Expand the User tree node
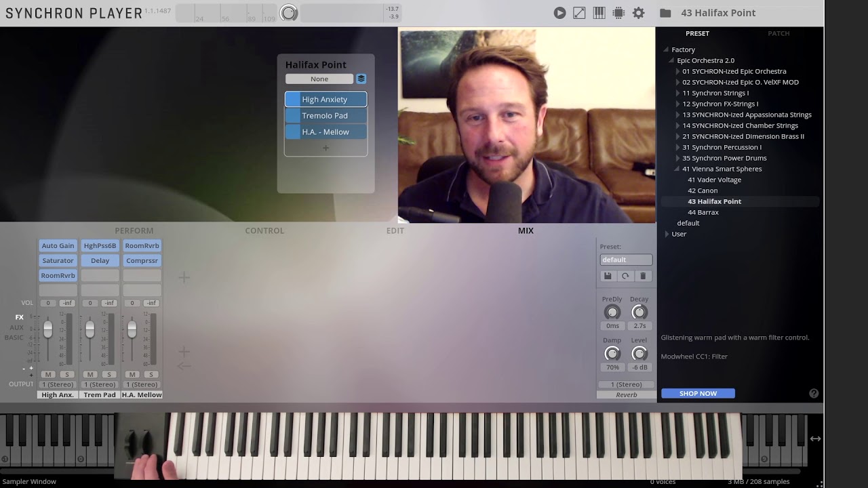Screen dimensions: 868x488 coord(667,234)
